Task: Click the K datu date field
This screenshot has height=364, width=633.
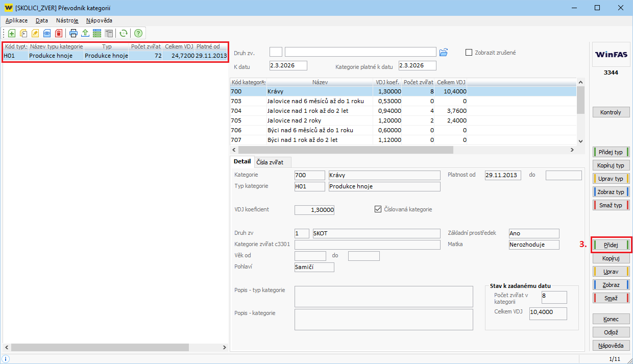Action: (x=288, y=65)
